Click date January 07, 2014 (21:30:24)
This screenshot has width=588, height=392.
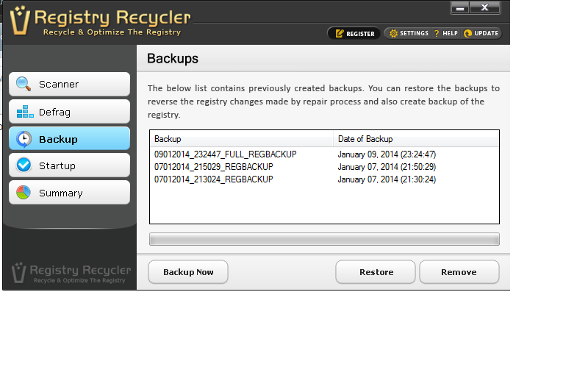(387, 179)
